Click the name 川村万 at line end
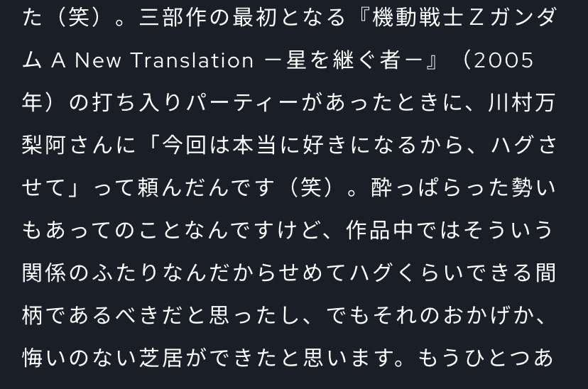 tap(522, 103)
